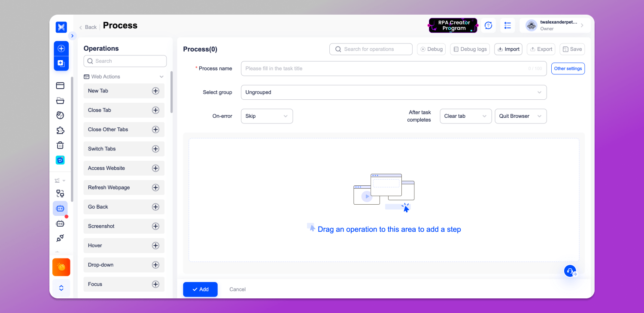
Task: Click the plus icon on Hover
Action: [x=156, y=245]
